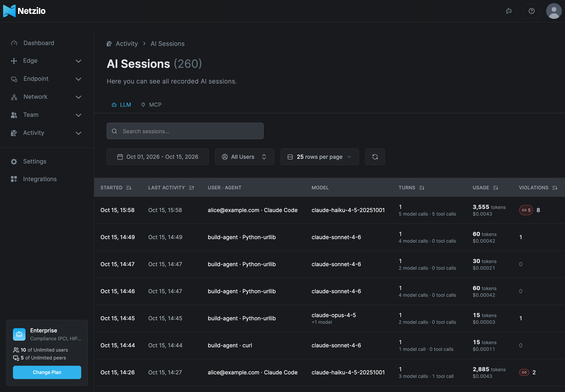The width and height of the screenshot is (565, 392).
Task: Switch to the LLM tab
Action: (x=121, y=105)
